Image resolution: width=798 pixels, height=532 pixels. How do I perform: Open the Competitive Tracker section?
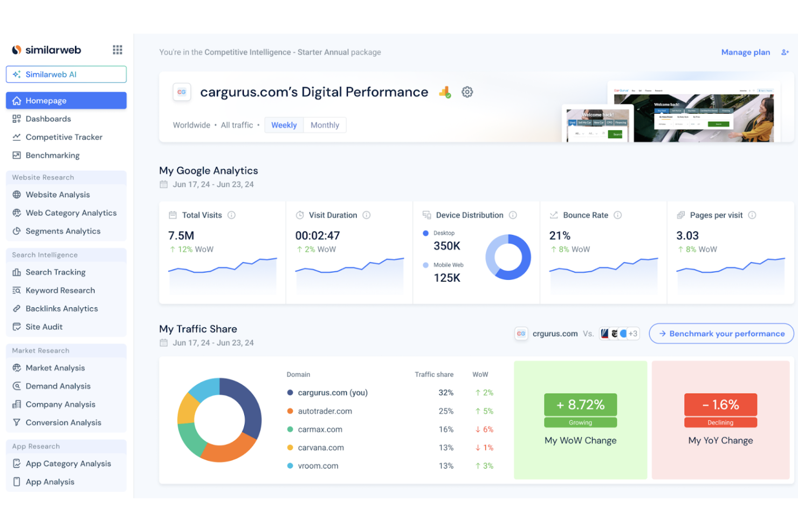point(64,137)
